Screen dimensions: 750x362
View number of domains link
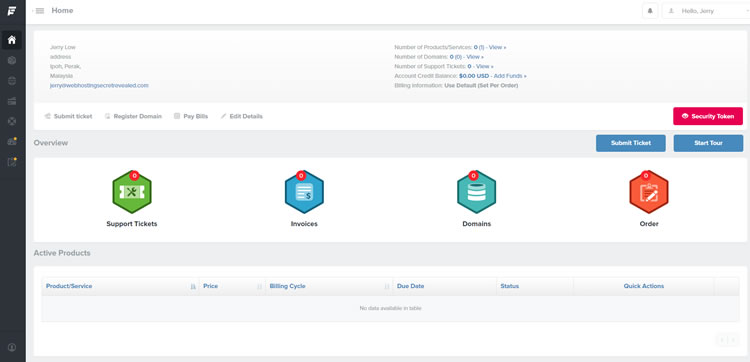[475, 57]
